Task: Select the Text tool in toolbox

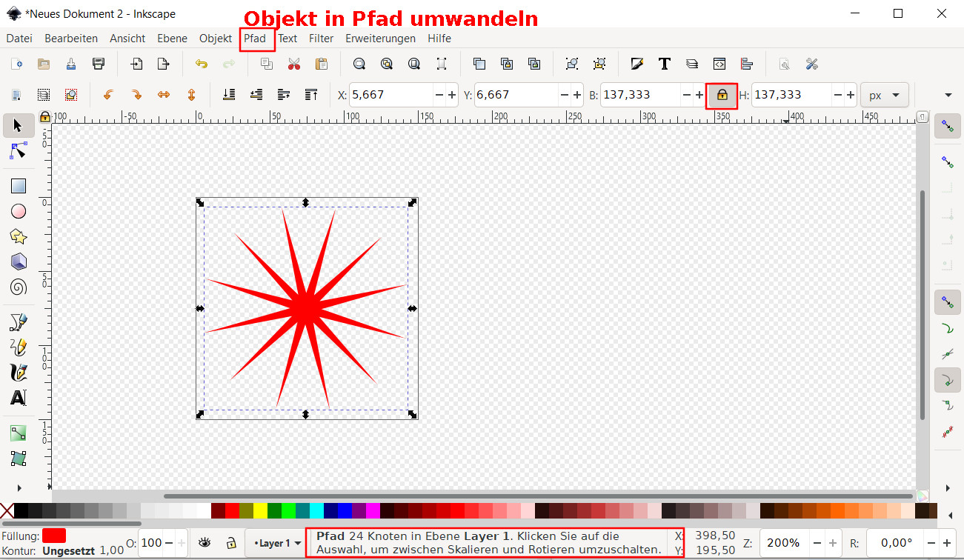Action: pyautogui.click(x=19, y=398)
